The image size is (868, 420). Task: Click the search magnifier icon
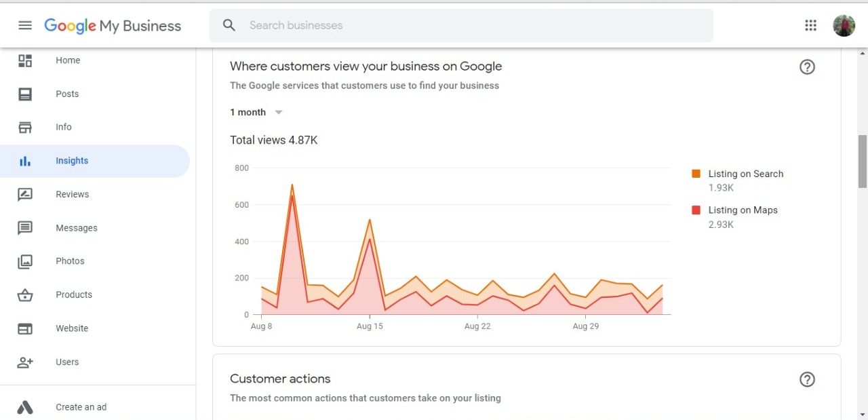tap(229, 25)
